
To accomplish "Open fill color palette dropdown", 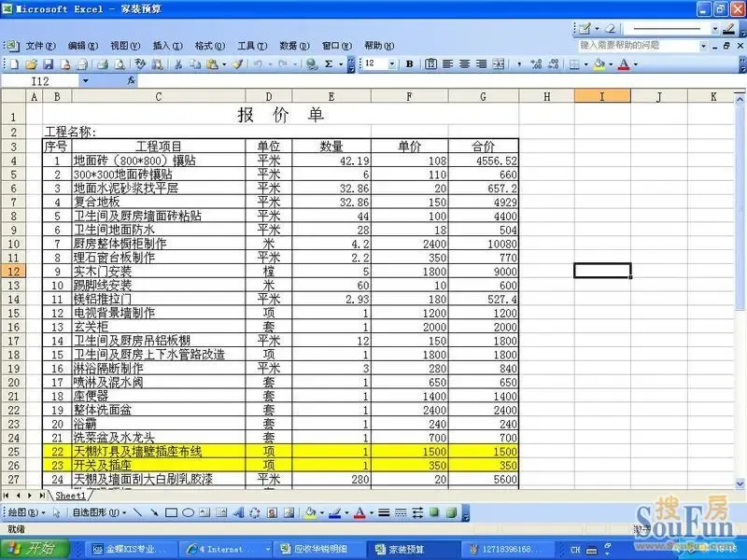I will point(611,64).
